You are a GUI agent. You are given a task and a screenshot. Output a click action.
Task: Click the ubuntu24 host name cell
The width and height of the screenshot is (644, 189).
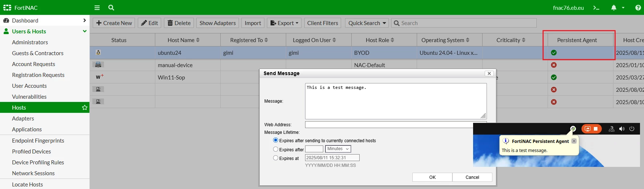[188, 53]
